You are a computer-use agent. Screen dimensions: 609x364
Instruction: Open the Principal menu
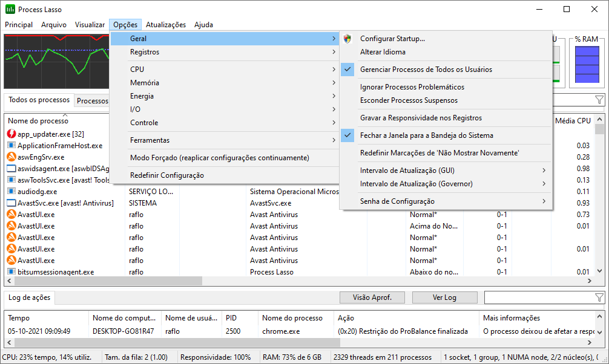click(19, 25)
